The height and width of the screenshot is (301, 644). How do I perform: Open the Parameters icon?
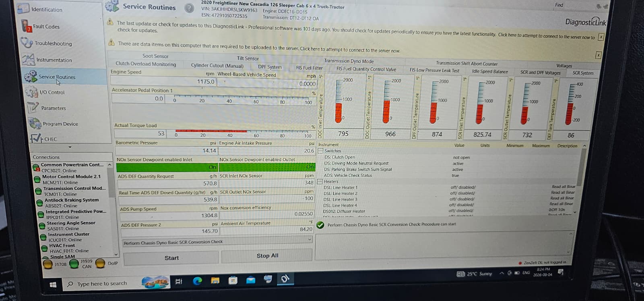pyautogui.click(x=33, y=108)
